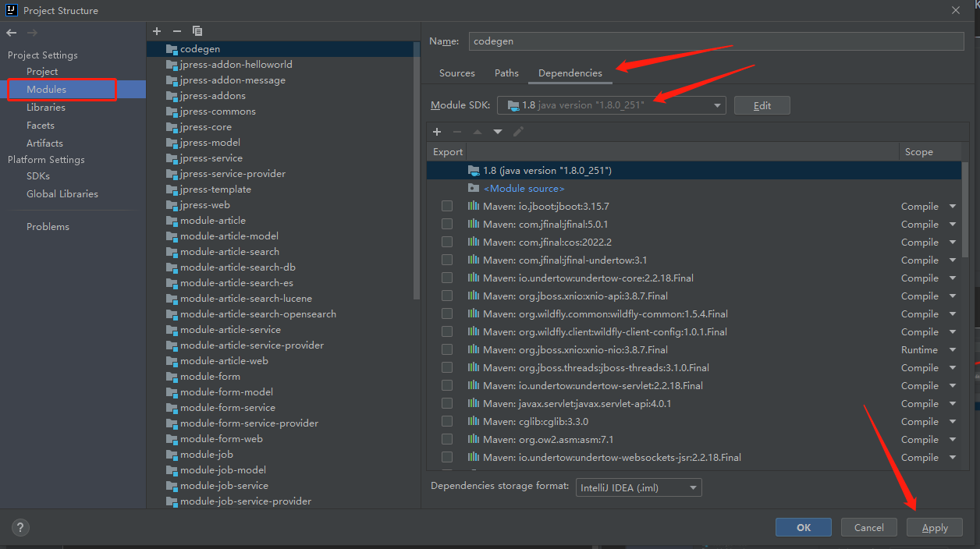Click the module Name input field
Image resolution: width=980 pixels, height=549 pixels.
pos(716,41)
